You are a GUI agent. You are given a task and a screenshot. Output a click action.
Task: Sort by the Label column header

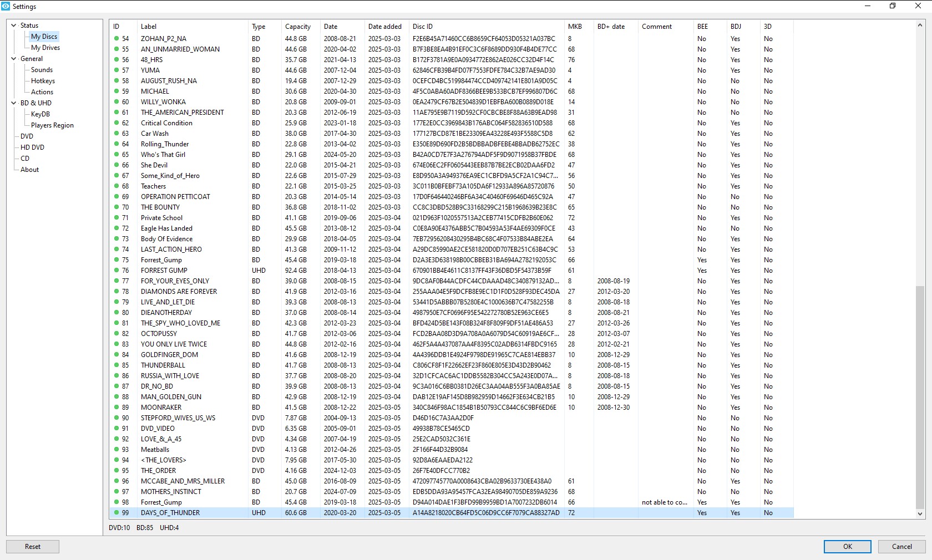point(192,27)
